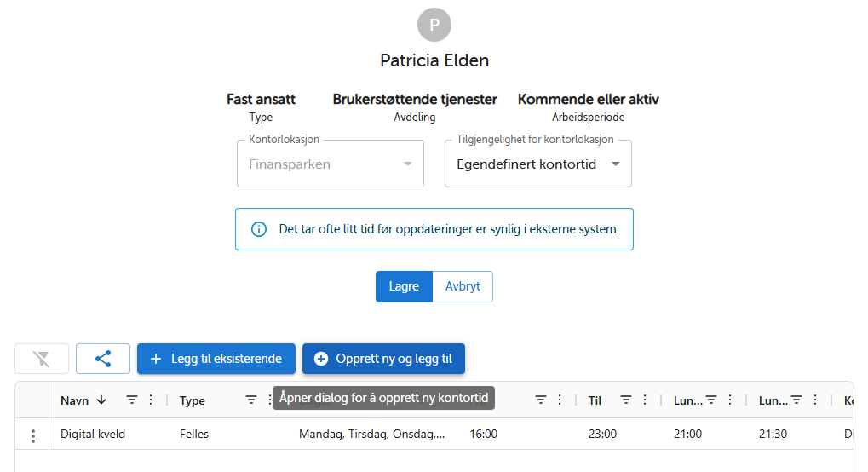Open the Navn column options menu

coord(151,400)
